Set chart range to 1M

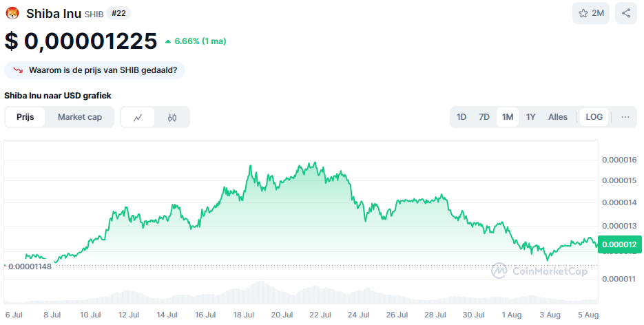[x=508, y=117]
